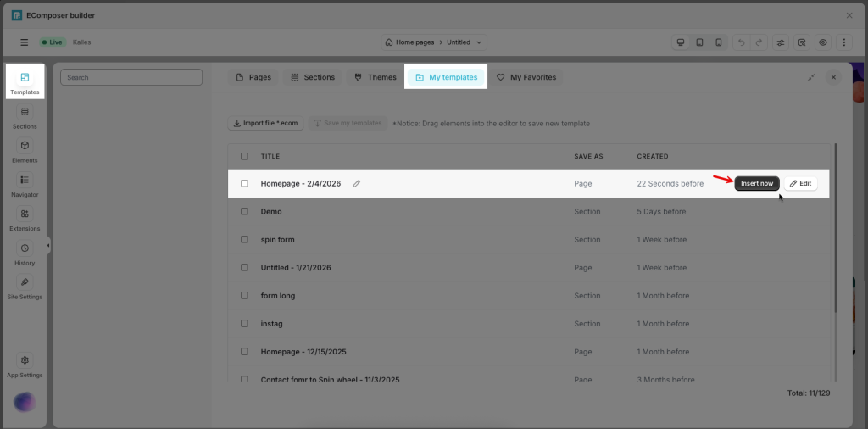Image resolution: width=868 pixels, height=429 pixels.
Task: Open the Elements sidebar panel
Action: (25, 151)
